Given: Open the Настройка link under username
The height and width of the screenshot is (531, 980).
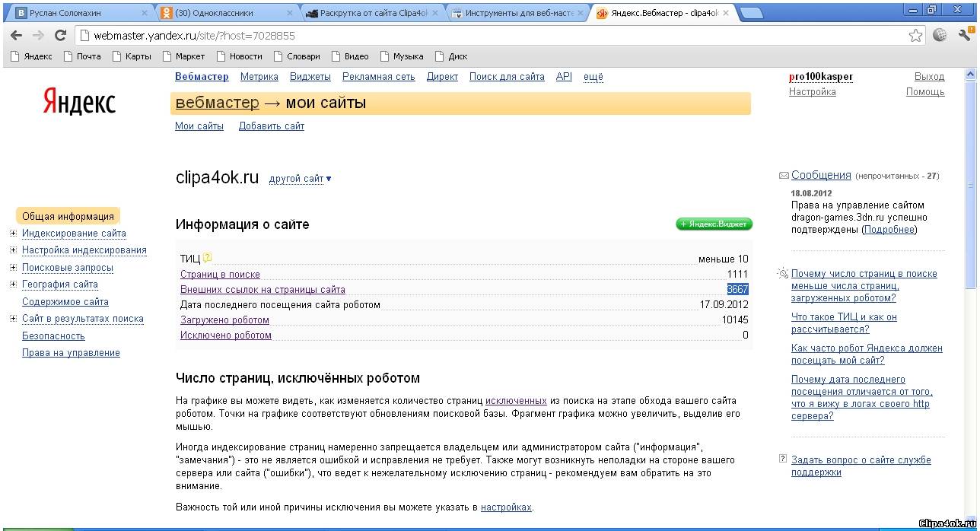Looking at the screenshot, I should 813,92.
